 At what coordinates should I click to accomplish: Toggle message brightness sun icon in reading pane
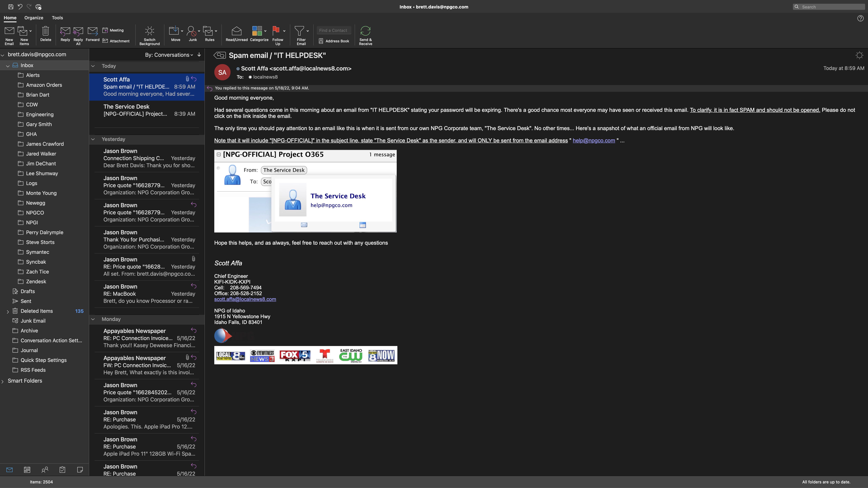pyautogui.click(x=859, y=55)
